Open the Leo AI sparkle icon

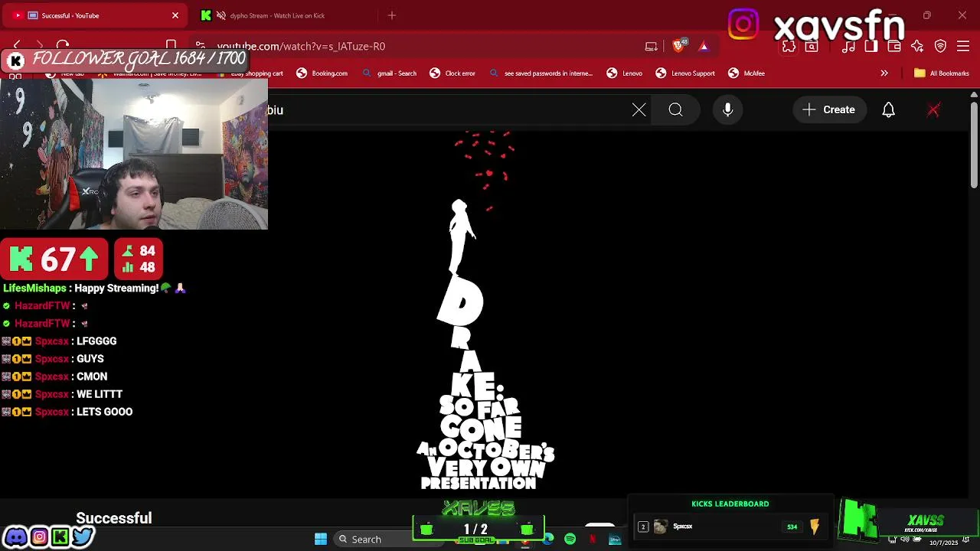point(917,47)
